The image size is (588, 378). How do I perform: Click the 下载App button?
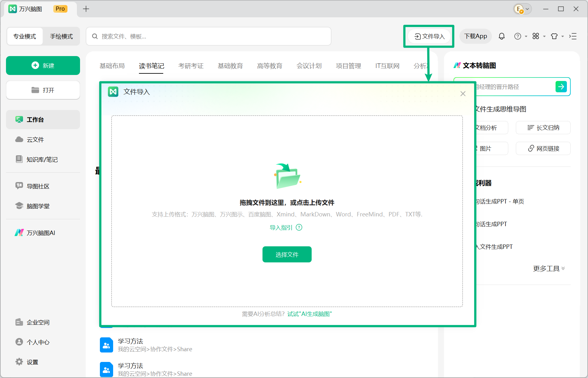[476, 36]
